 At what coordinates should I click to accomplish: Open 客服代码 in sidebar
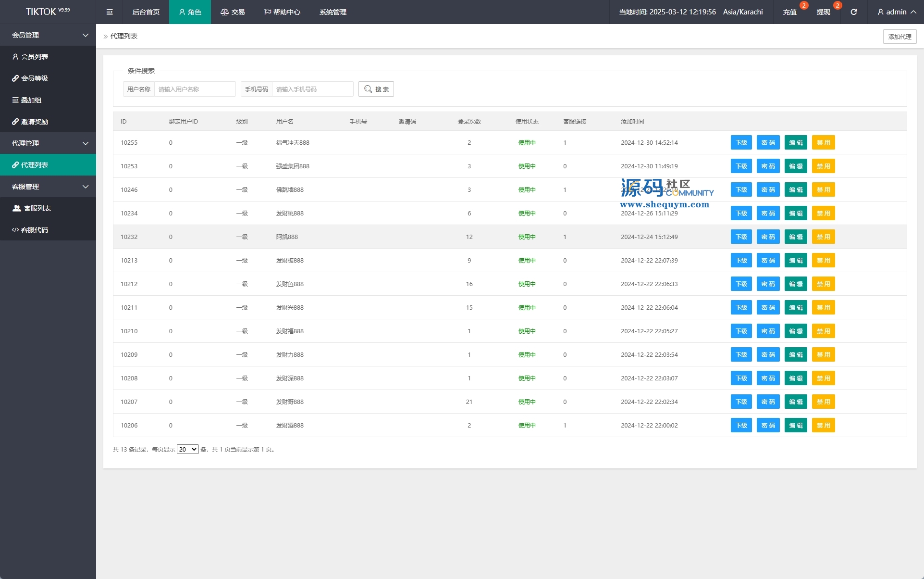[48, 230]
